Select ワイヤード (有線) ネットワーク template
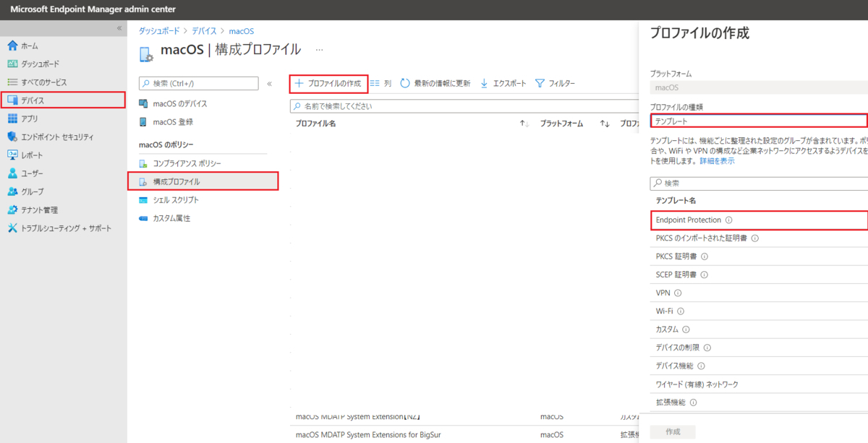The width and height of the screenshot is (868, 443). [758, 384]
